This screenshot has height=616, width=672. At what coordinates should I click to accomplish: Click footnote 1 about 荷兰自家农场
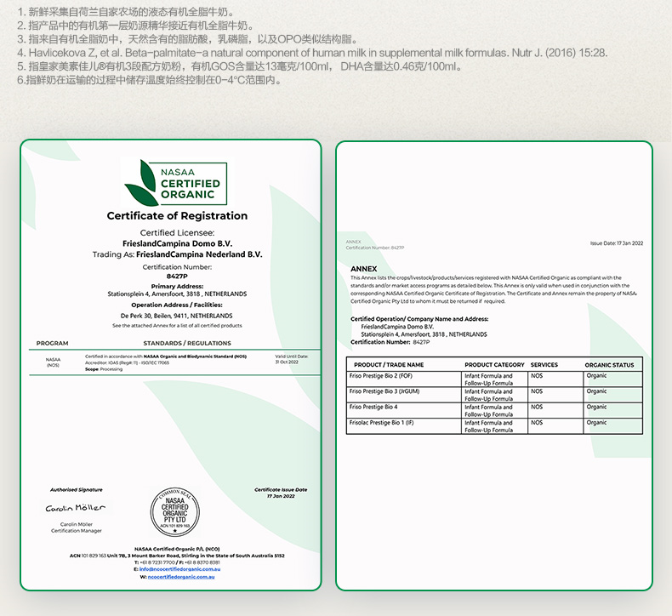[x=125, y=12]
